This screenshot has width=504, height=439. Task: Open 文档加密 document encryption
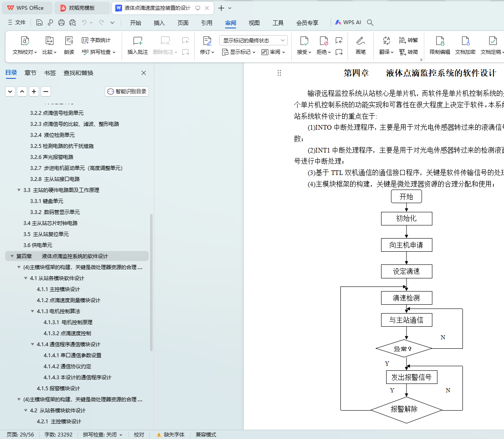pyautogui.click(x=465, y=45)
